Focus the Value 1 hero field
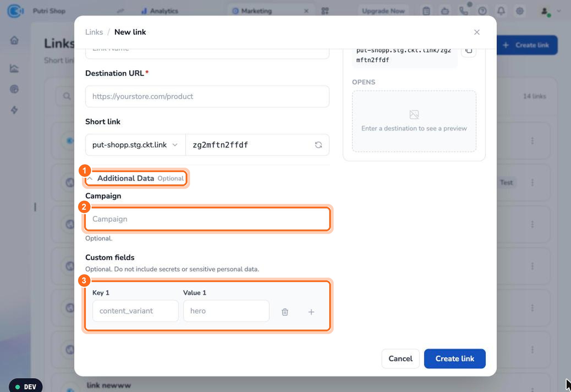The image size is (571, 392). tap(226, 311)
